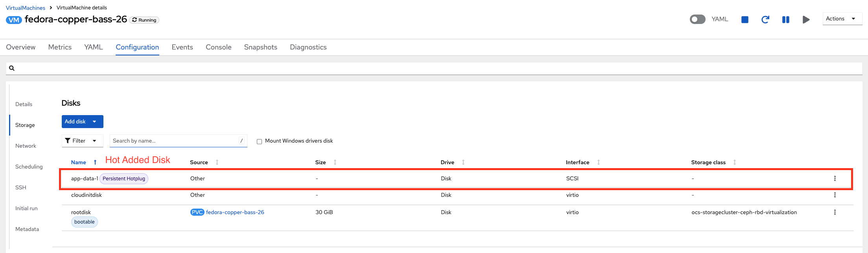The image size is (868, 253).
Task: Open kebab menu for app-data-1 disk
Action: pos(835,178)
